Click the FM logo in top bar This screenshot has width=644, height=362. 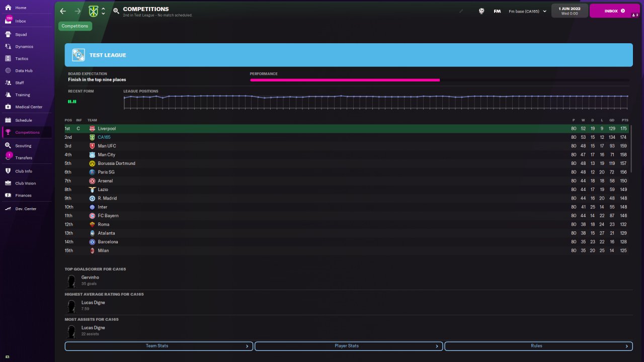[x=497, y=11]
